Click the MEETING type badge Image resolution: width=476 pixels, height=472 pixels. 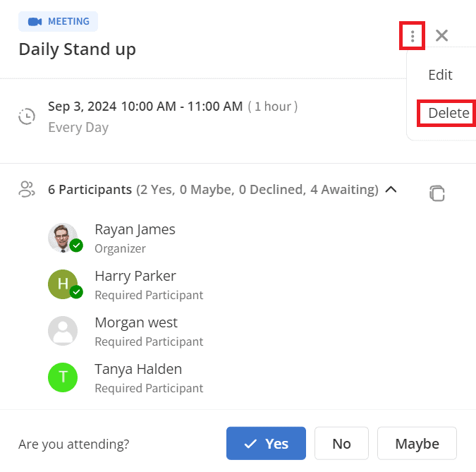(58, 22)
